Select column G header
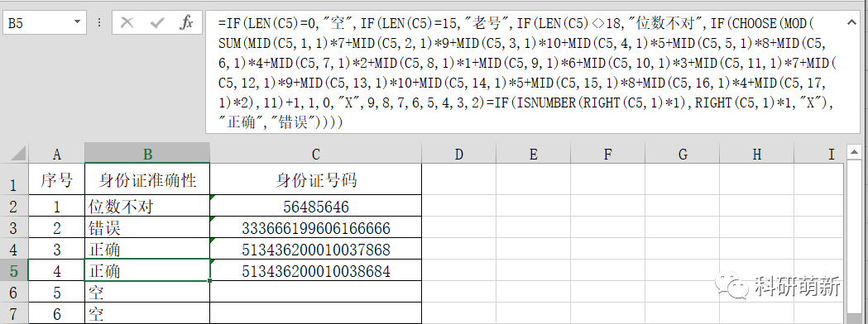 click(683, 154)
